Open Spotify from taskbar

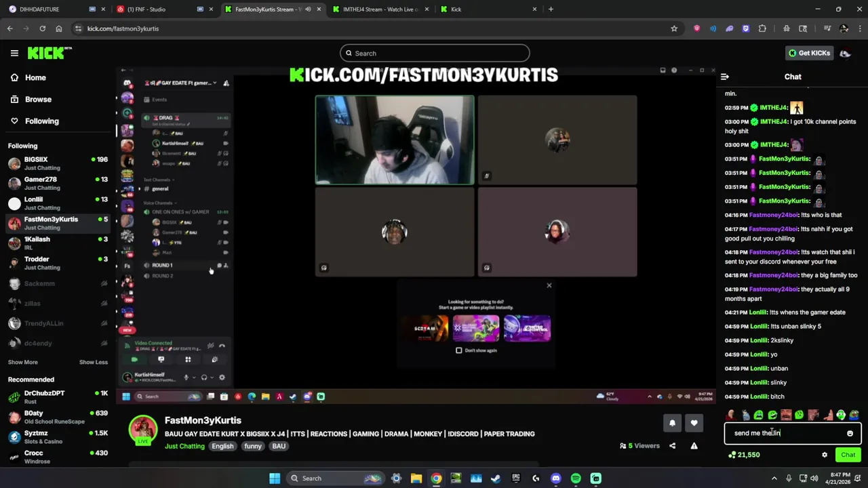(576, 479)
